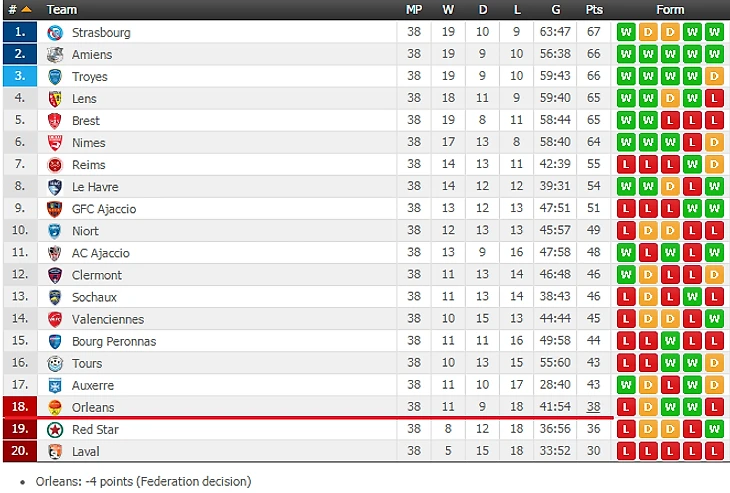Open the Orleans team name link
Viewport: 730px width, 493px height.
tap(93, 407)
